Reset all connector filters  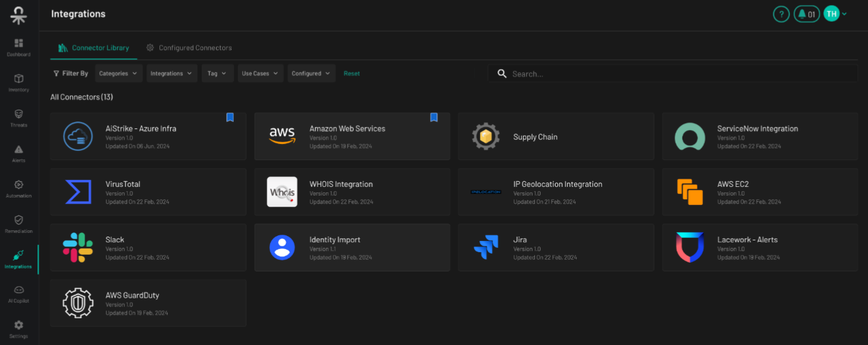(x=352, y=73)
